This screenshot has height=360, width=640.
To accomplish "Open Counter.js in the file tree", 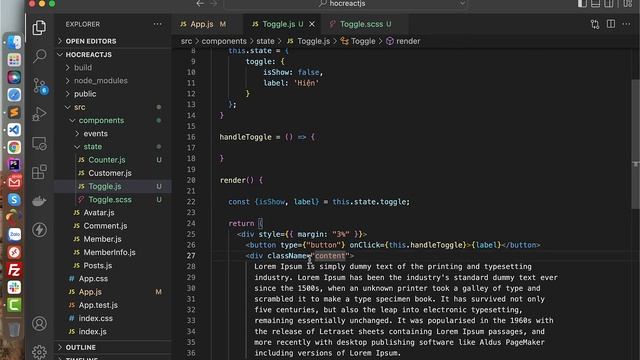I will (113, 160).
